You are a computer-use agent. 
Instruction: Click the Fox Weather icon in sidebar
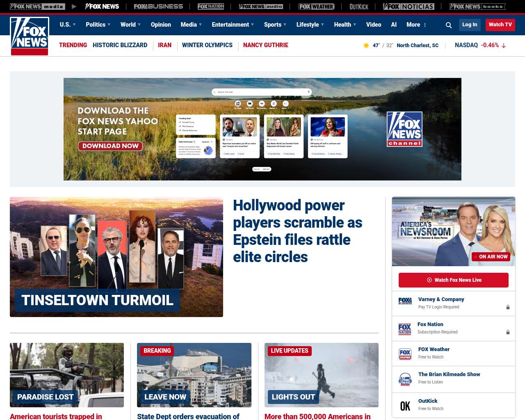pyautogui.click(x=405, y=354)
